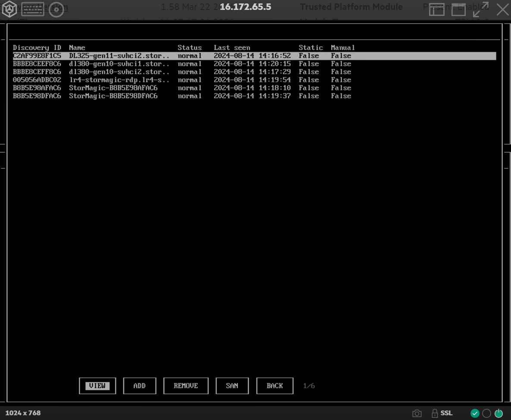Select row StorMagic-B8B5E98DFAC6
Screen dimensions: 511x420
coord(254,96)
